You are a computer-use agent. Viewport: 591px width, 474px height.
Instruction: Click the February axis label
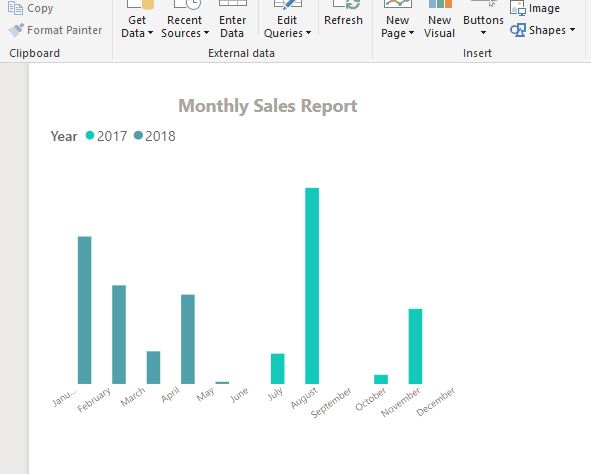94,400
